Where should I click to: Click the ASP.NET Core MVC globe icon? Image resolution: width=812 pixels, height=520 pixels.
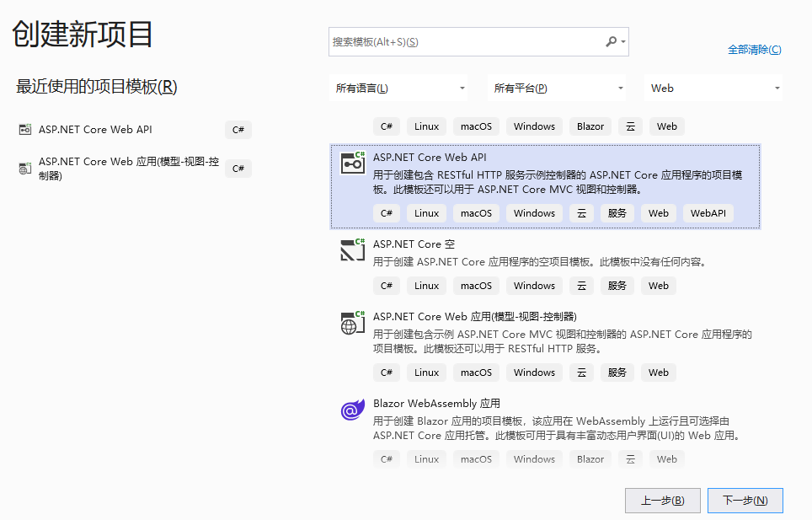tap(352, 322)
